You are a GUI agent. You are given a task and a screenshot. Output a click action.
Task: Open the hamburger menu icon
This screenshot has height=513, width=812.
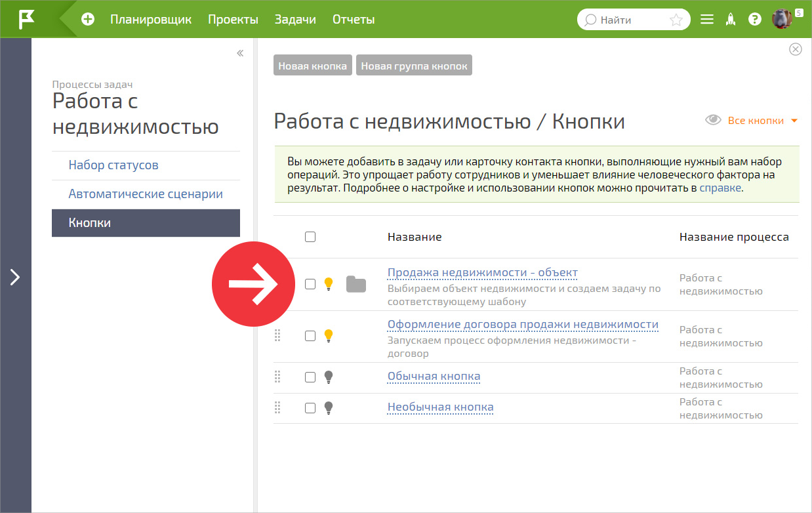pos(707,20)
